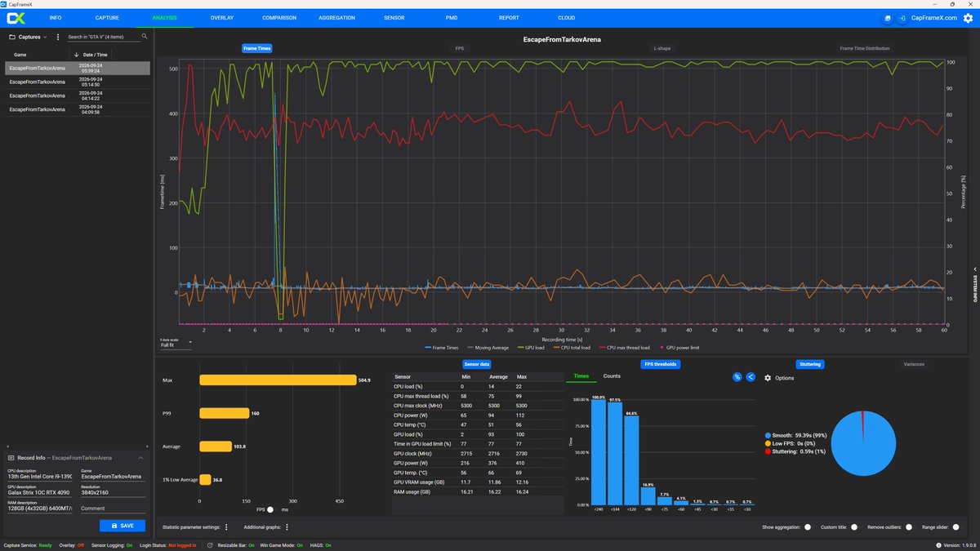This screenshot has height=551, width=980.
Task: Select the L-shape graph tab
Action: [662, 48]
